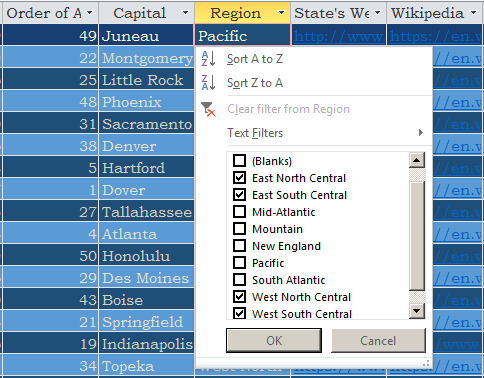Check the Mountain checkbox
The image size is (484, 378).
click(239, 229)
